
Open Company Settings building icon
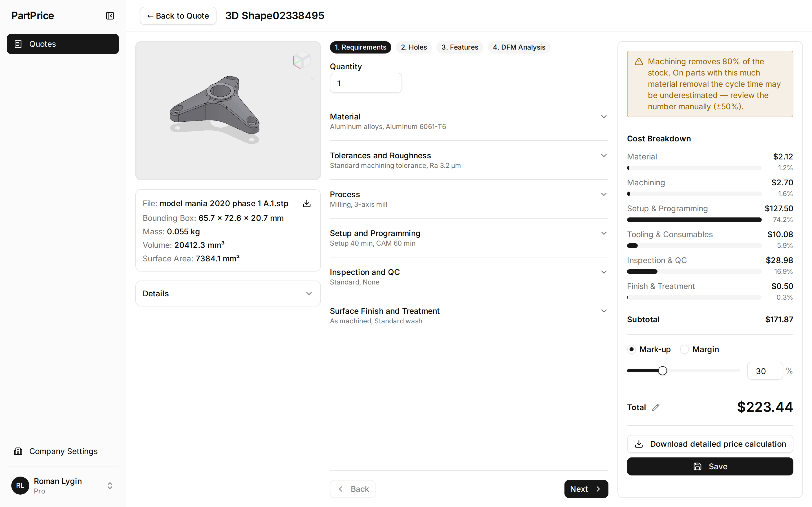tap(18, 451)
